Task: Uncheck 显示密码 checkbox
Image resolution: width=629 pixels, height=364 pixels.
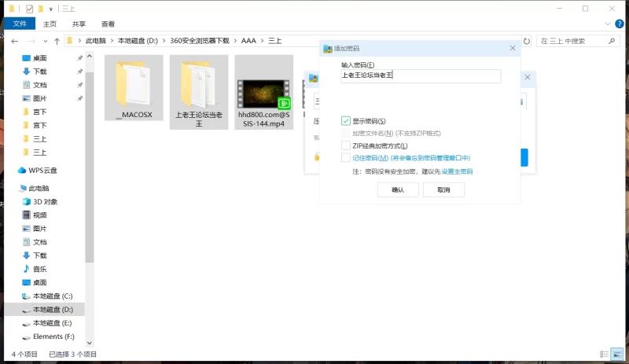Action: coord(346,121)
